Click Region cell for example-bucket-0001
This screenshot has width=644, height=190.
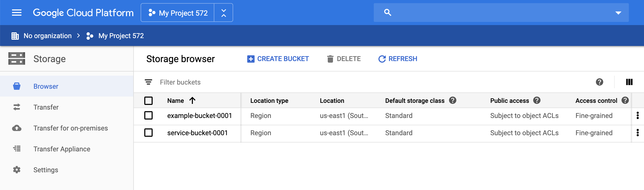tap(261, 115)
